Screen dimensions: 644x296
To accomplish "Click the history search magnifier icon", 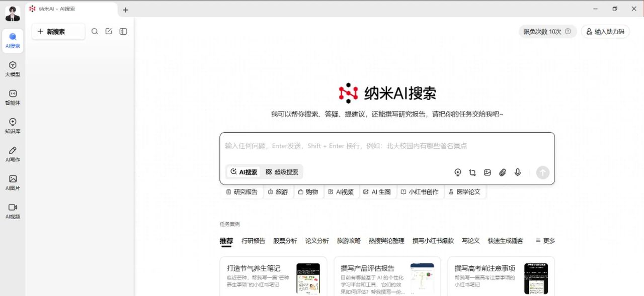I will (x=95, y=32).
